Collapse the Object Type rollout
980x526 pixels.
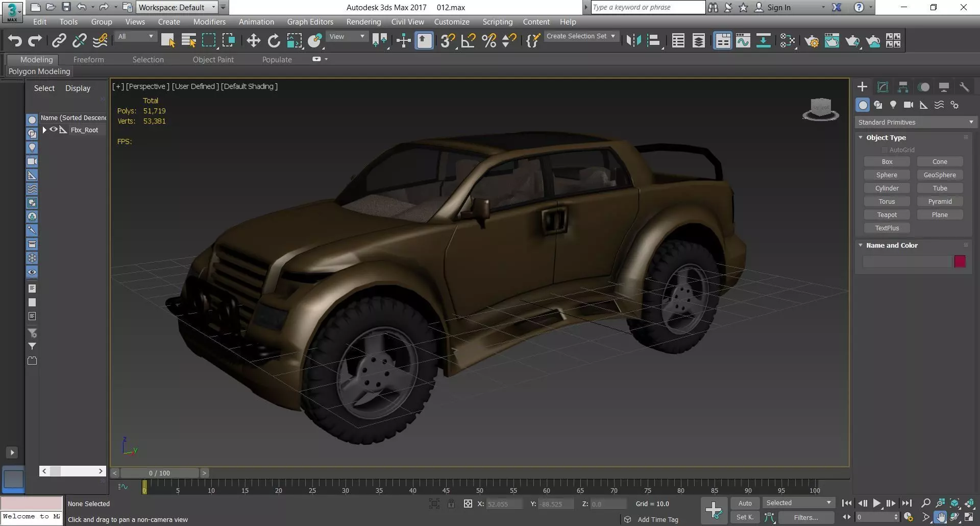(x=861, y=137)
